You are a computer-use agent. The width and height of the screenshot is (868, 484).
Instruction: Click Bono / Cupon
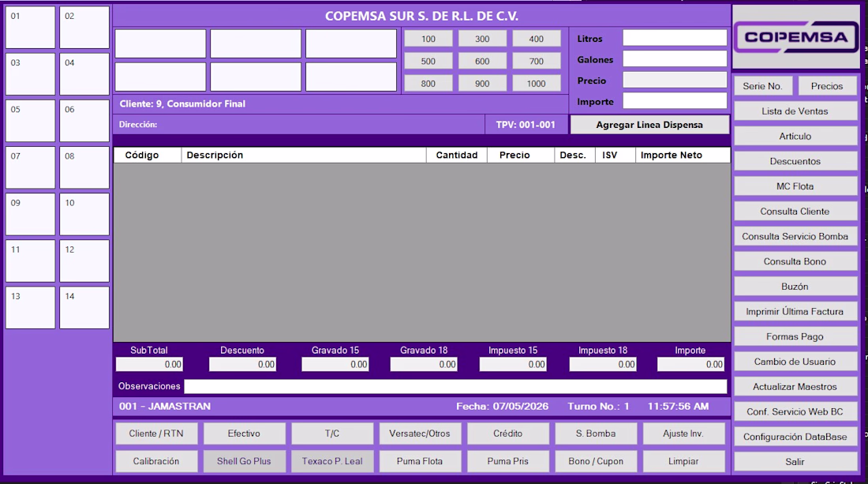coord(596,461)
